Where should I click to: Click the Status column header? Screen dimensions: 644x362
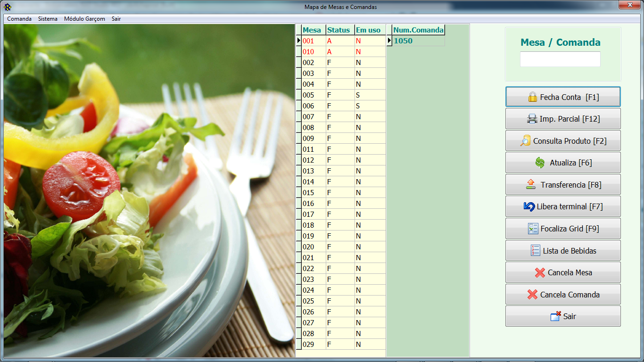[x=340, y=30]
